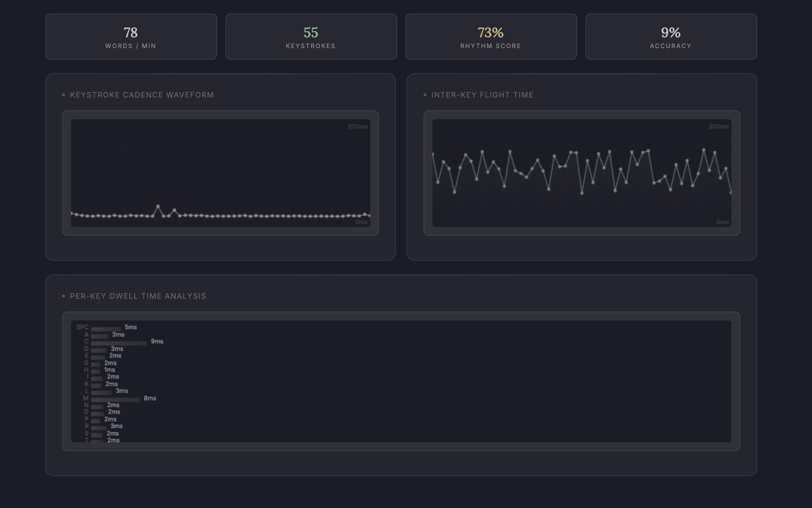The image size is (812, 508).
Task: Select the M key 8ms dwell bar
Action: point(115,400)
